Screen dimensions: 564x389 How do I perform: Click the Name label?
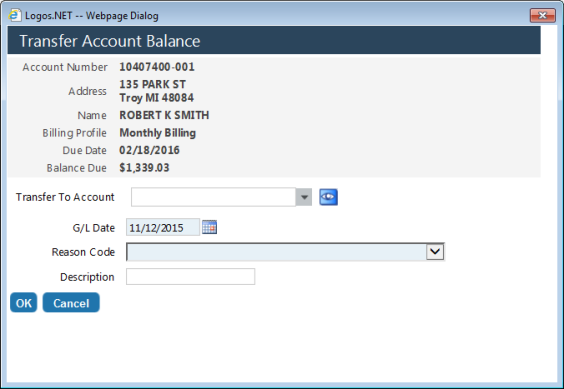92,116
